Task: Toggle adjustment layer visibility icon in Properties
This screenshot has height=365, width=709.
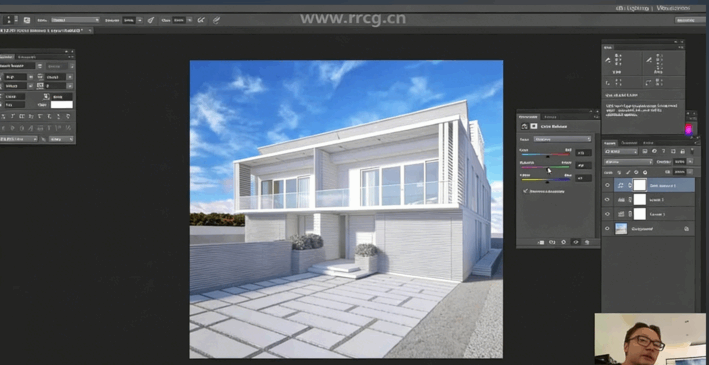Action: point(575,242)
